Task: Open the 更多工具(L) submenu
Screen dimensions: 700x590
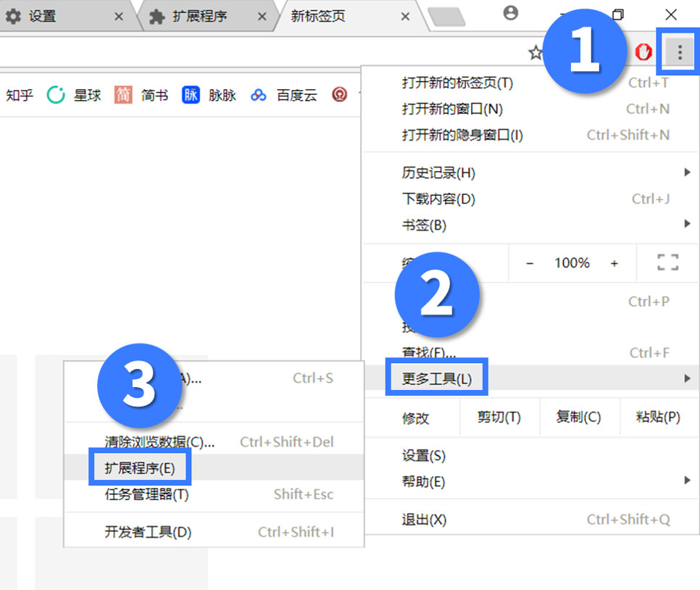Action: click(436, 376)
